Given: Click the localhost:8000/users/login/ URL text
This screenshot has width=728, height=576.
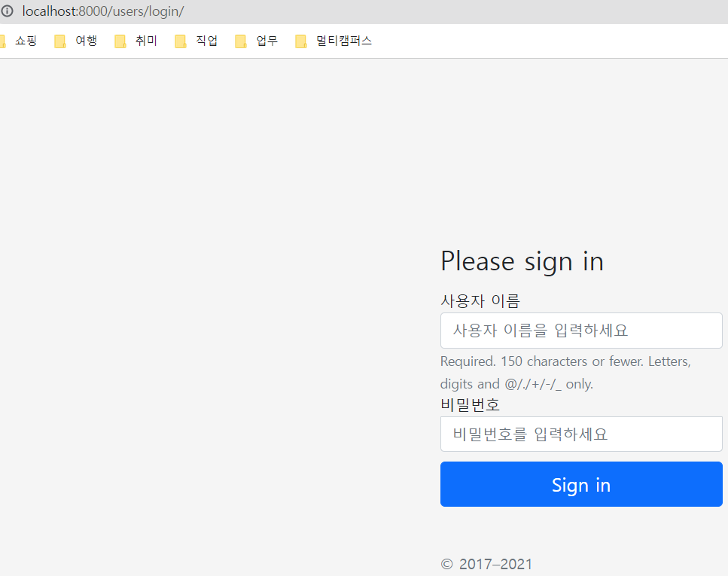Looking at the screenshot, I should [x=103, y=11].
